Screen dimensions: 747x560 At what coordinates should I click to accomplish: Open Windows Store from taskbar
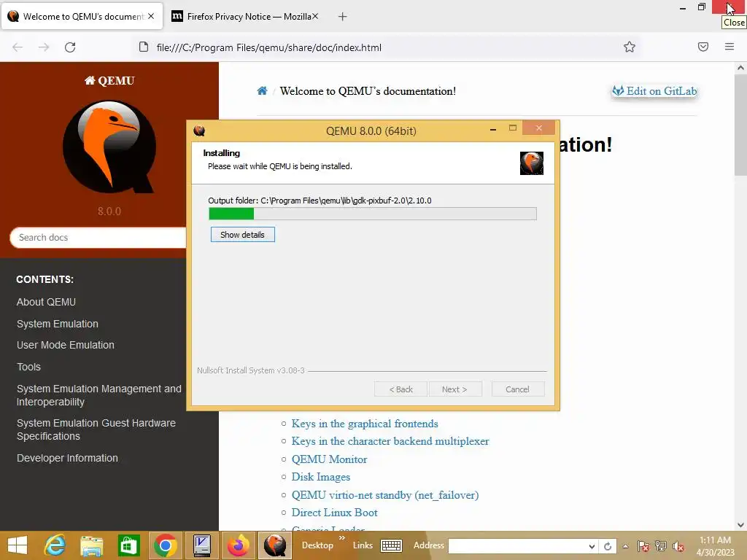[128, 545]
